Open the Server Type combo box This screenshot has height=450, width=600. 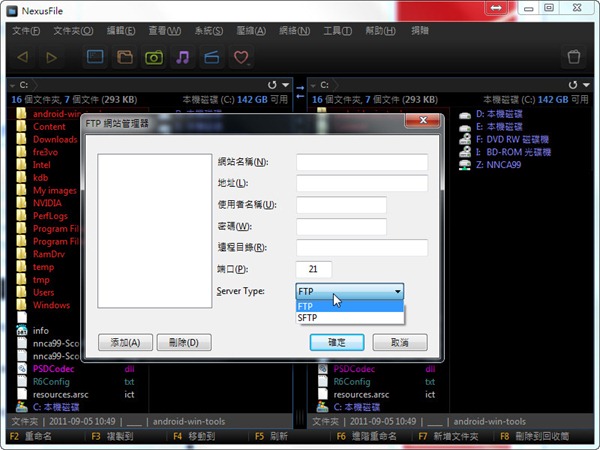pyautogui.click(x=349, y=292)
